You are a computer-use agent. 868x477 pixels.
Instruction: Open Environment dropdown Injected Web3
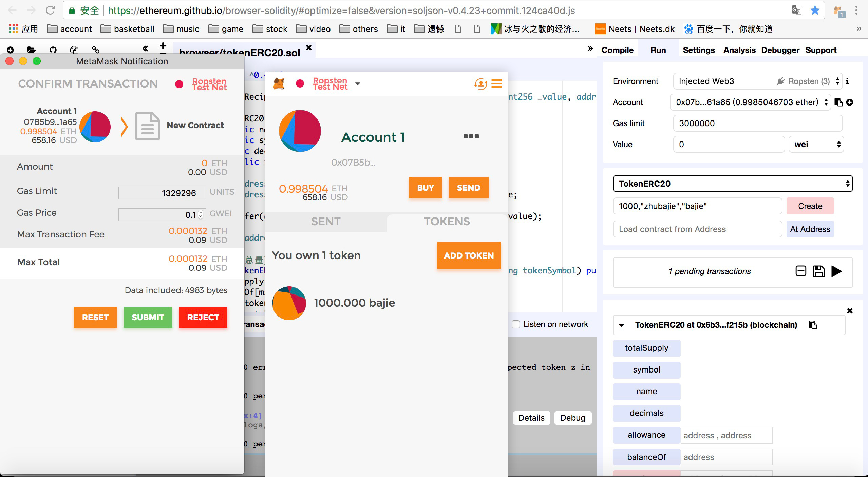757,81
